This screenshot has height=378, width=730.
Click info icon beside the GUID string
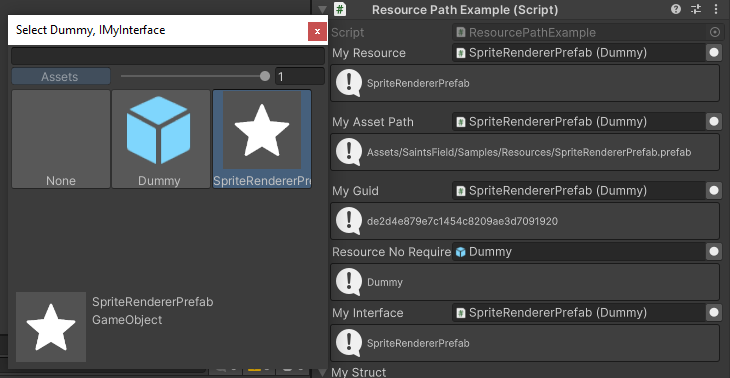click(x=349, y=221)
